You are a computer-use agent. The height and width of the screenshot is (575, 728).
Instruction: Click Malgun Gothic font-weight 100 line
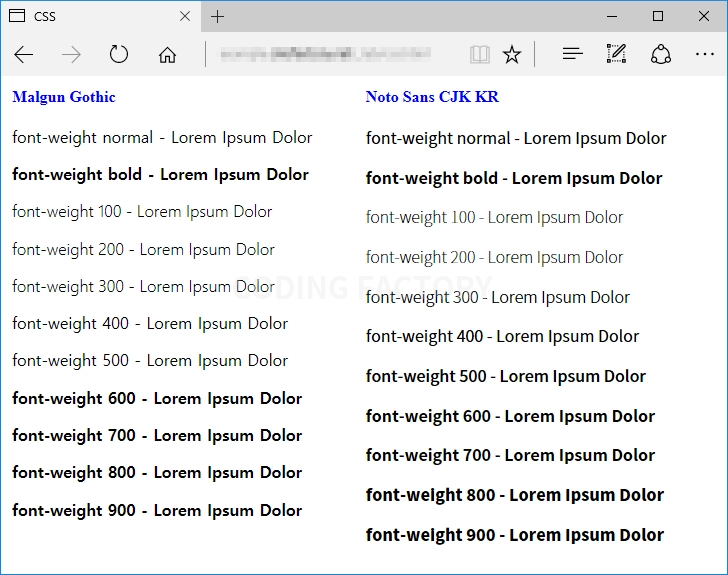142,212
